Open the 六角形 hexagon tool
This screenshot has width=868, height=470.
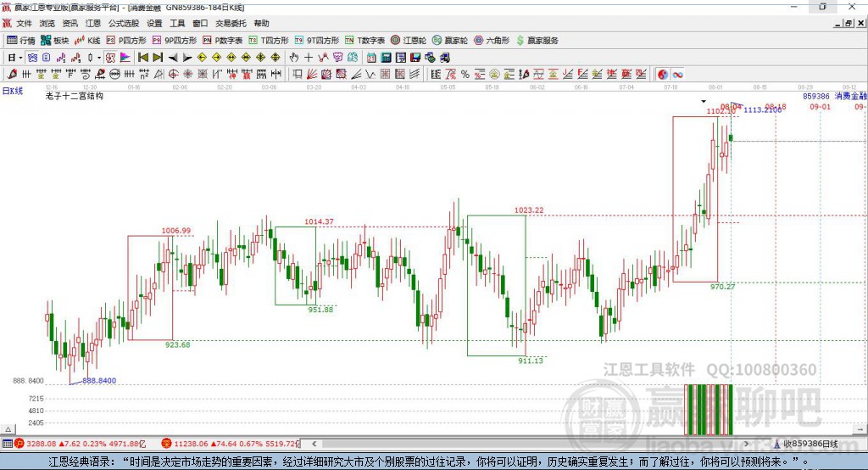click(x=492, y=41)
